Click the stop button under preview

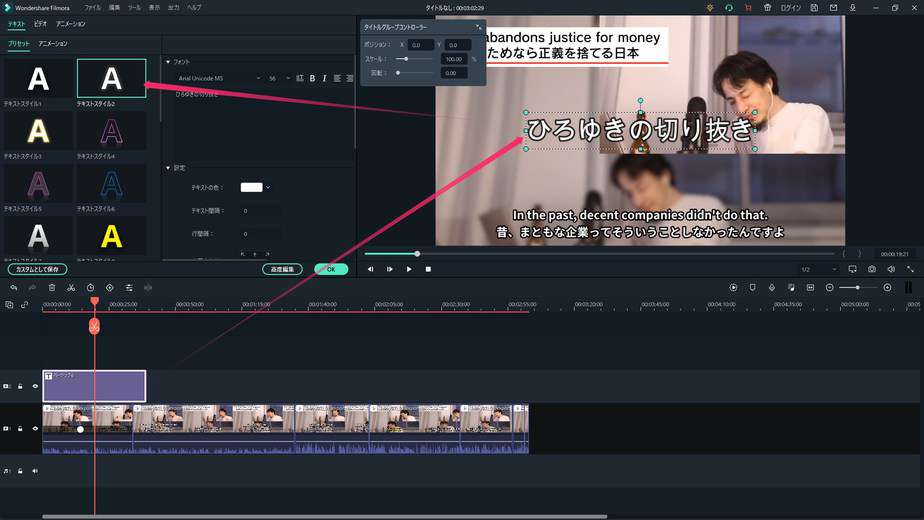(x=428, y=269)
